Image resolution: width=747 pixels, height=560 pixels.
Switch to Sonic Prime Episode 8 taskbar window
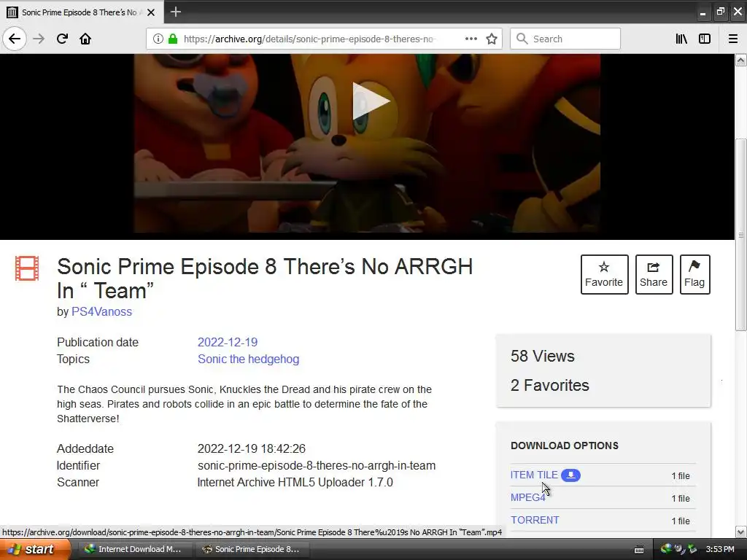coord(252,549)
